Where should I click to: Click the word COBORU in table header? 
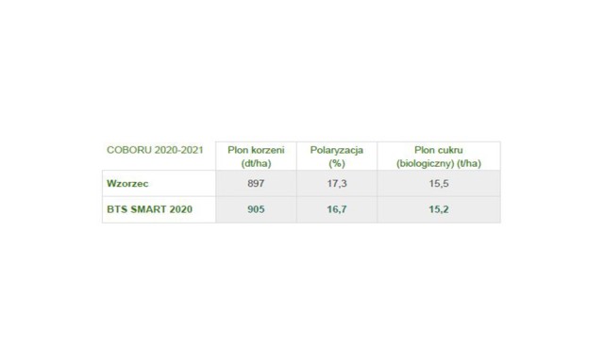click(x=129, y=150)
